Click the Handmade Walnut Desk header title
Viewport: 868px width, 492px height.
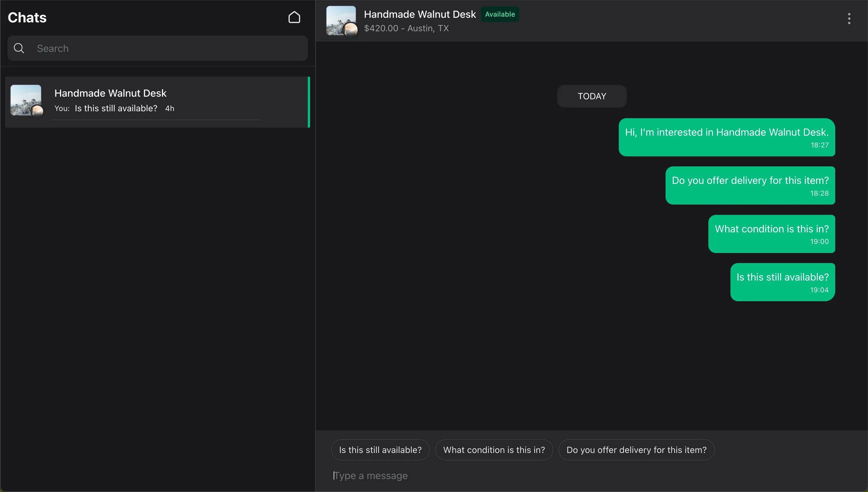pyautogui.click(x=419, y=14)
